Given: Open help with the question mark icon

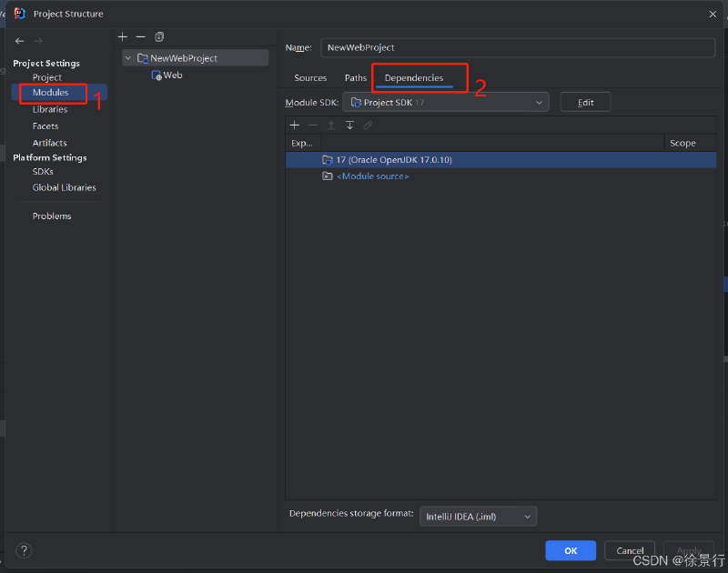Looking at the screenshot, I should pos(24,551).
